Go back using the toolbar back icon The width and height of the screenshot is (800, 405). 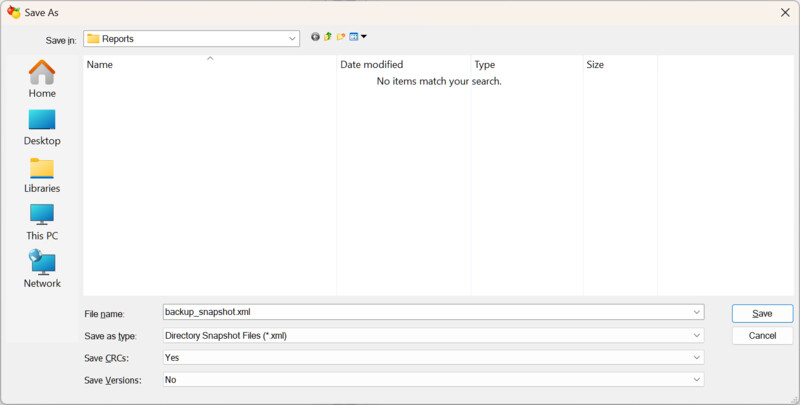pyautogui.click(x=315, y=37)
